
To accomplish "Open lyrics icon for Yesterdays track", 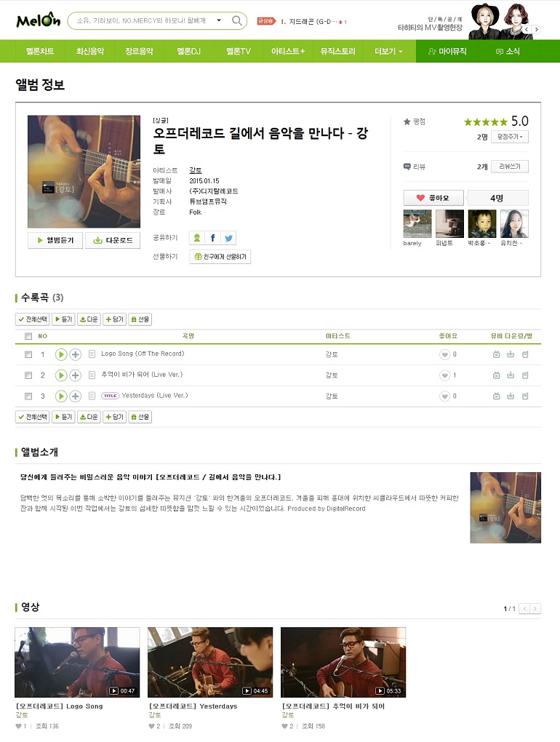I will pos(92,396).
